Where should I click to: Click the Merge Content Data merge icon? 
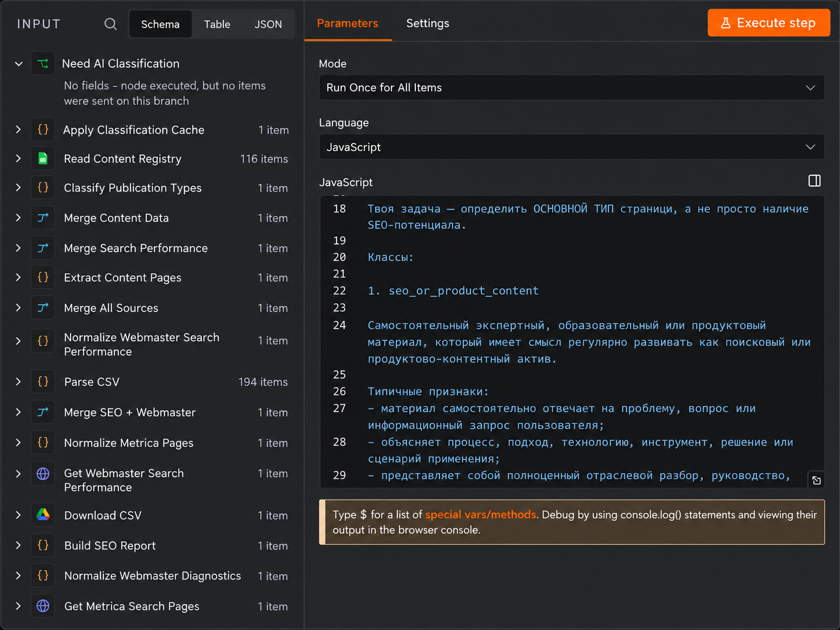tap(43, 218)
